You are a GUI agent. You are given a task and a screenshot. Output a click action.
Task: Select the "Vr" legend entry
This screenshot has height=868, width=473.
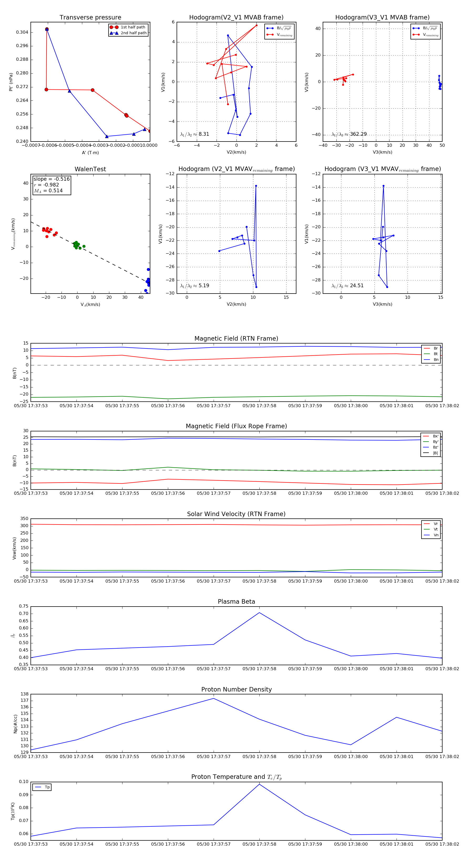[431, 524]
